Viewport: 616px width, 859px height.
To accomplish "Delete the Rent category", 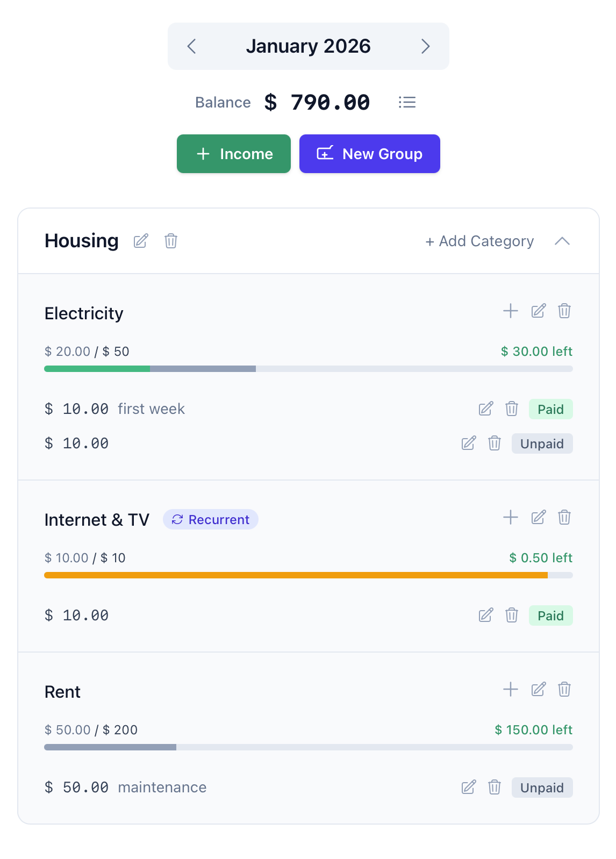I will [x=564, y=689].
